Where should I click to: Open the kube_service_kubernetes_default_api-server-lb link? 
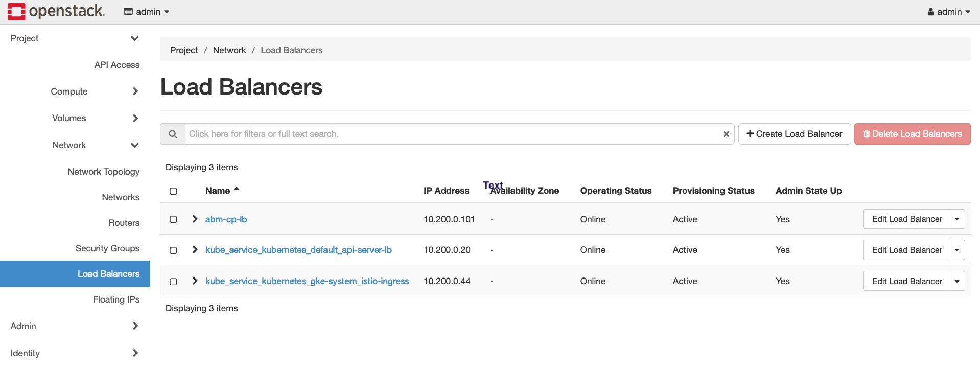pyautogui.click(x=298, y=250)
